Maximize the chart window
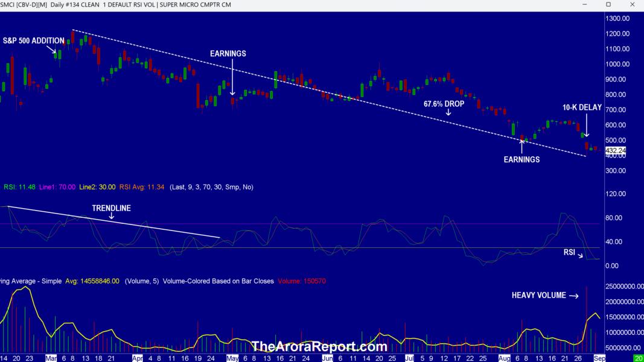The image size is (644, 362). [x=608, y=4]
